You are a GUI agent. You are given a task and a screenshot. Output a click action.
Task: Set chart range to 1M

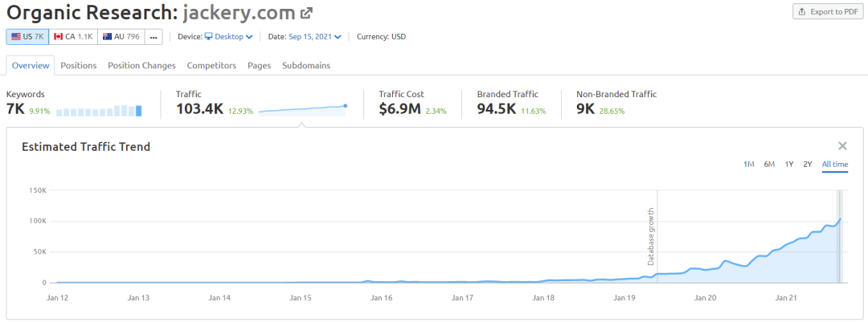click(748, 165)
